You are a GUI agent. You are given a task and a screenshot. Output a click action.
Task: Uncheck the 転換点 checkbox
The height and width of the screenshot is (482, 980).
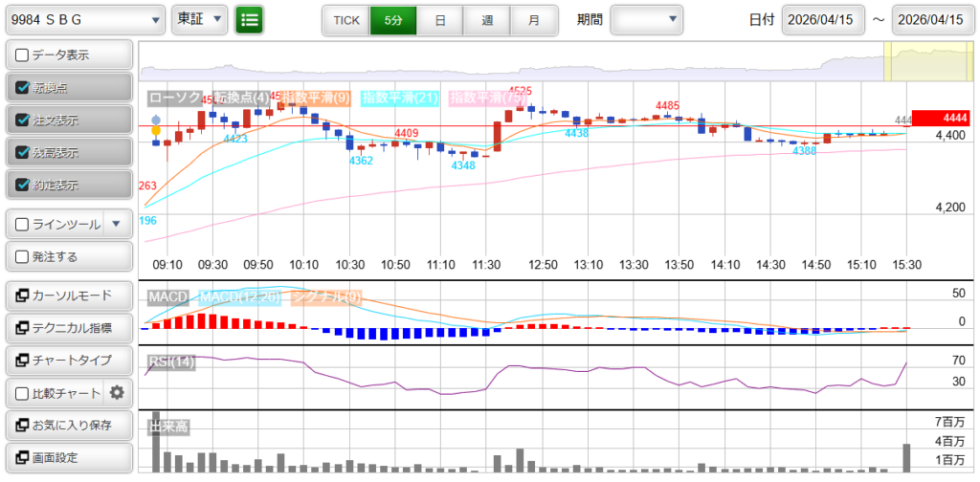tap(22, 88)
